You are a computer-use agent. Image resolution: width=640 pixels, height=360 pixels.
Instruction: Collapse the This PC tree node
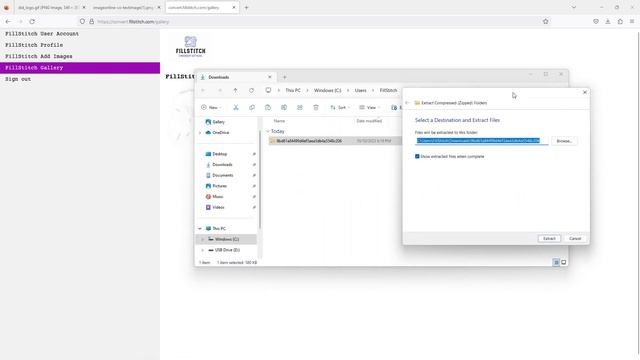point(200,229)
